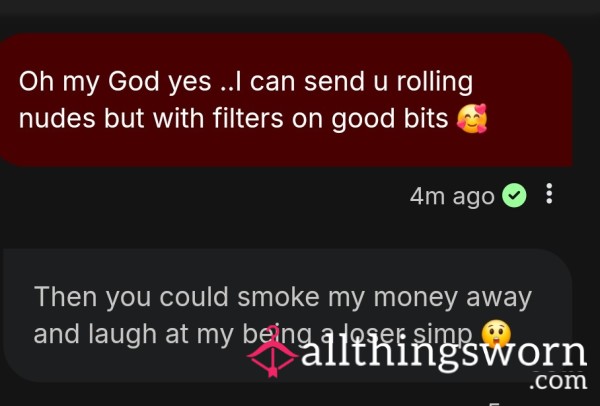Select the gray received message bubble
Image resolution: width=600 pixels, height=406 pixels.
tap(287, 315)
